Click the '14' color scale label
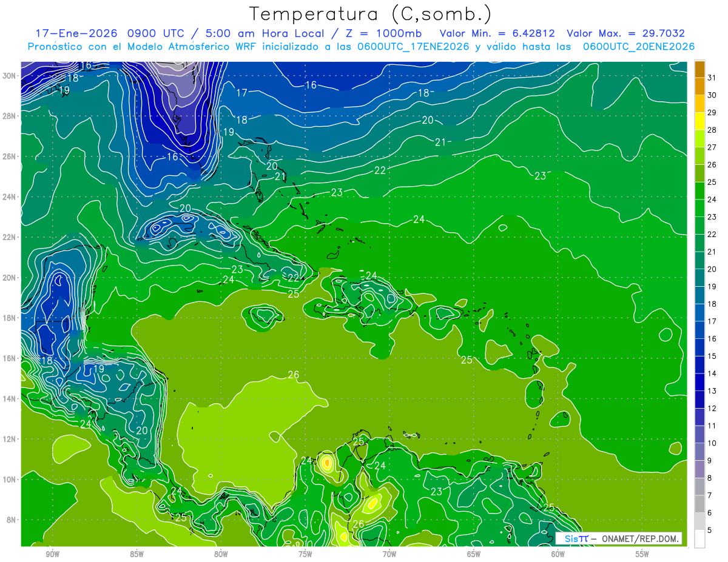The height and width of the screenshot is (562, 728). click(x=712, y=373)
